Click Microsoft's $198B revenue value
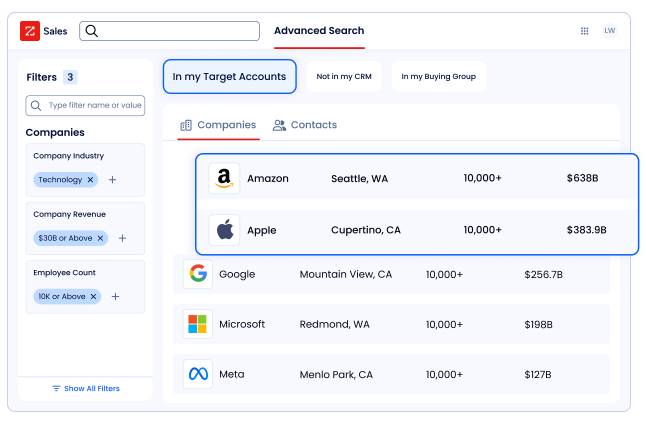Image resolution: width=646 pixels, height=424 pixels. pyautogui.click(x=538, y=325)
